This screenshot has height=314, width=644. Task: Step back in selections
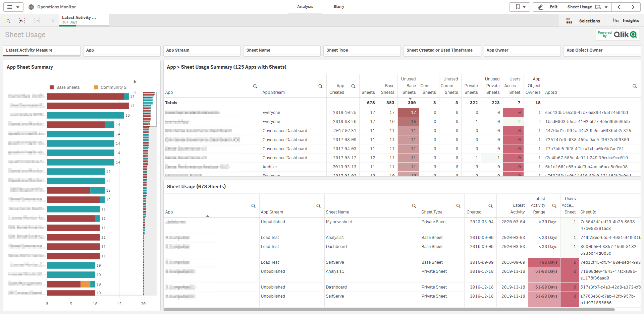22,21
